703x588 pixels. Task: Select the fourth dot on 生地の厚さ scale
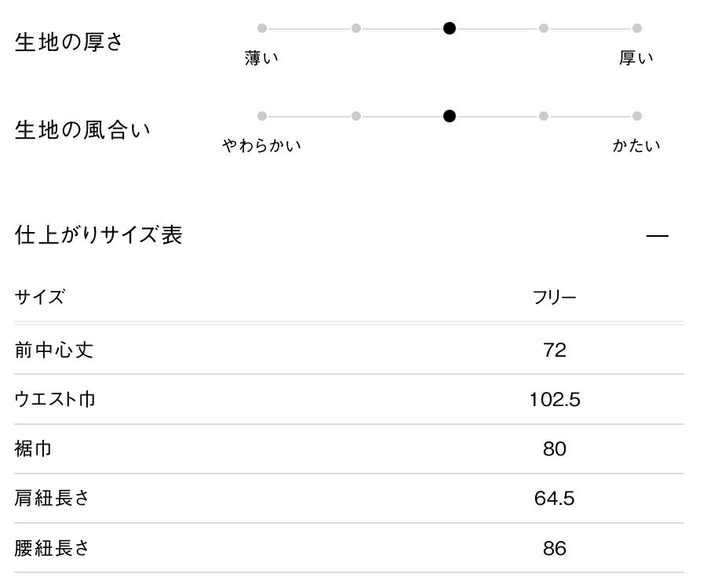543,28
